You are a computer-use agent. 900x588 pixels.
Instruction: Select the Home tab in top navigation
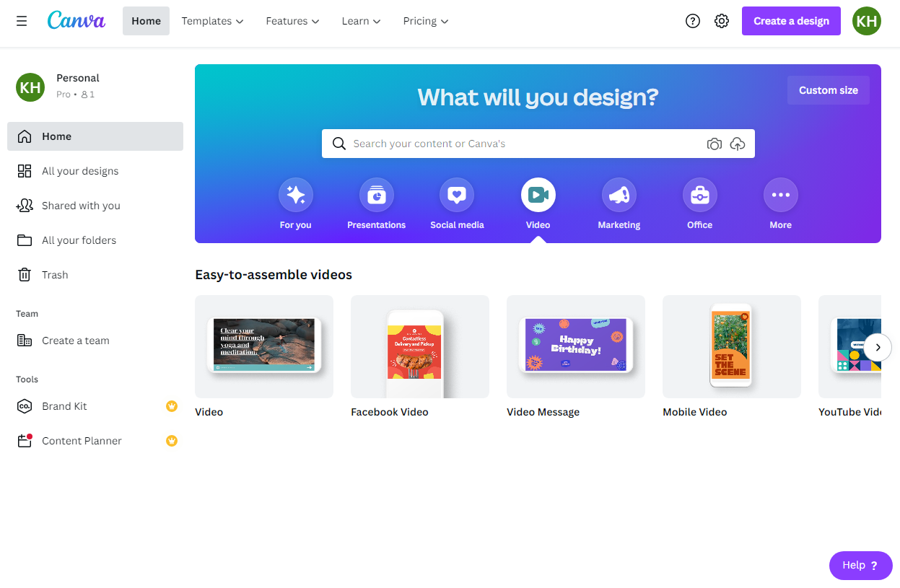tap(146, 21)
